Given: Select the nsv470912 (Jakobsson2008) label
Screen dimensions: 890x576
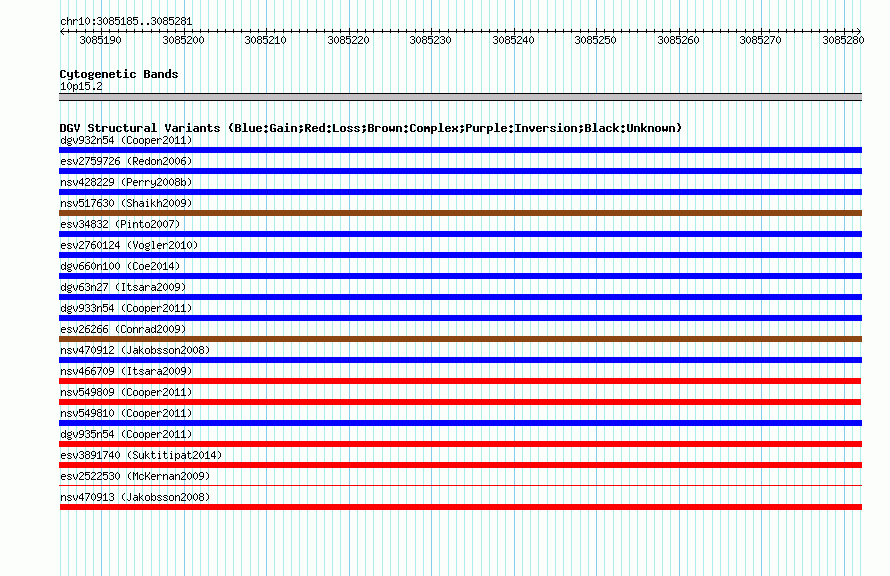Looking at the screenshot, I should tap(135, 350).
